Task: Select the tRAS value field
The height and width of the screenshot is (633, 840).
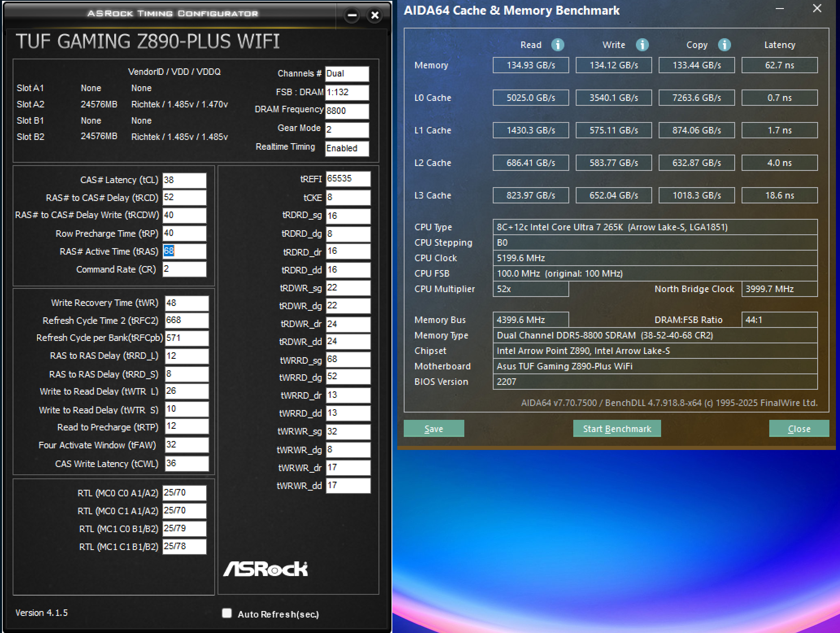Action: (184, 251)
